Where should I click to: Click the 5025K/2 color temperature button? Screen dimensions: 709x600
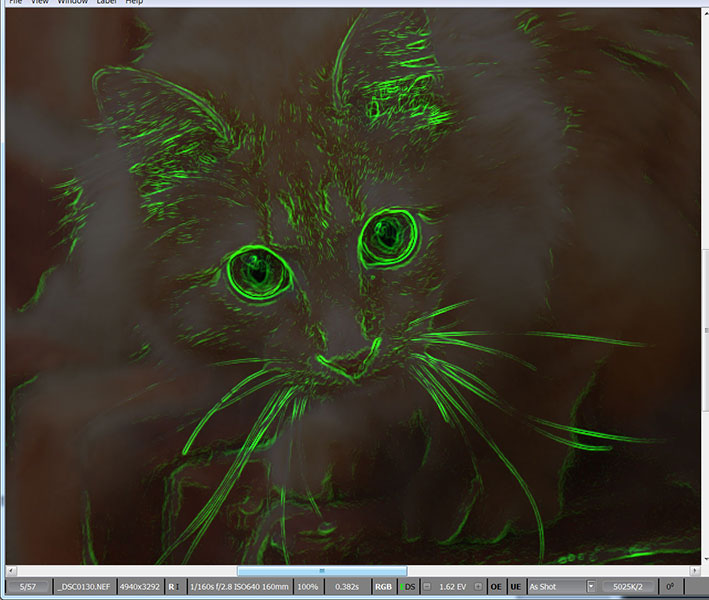point(629,586)
